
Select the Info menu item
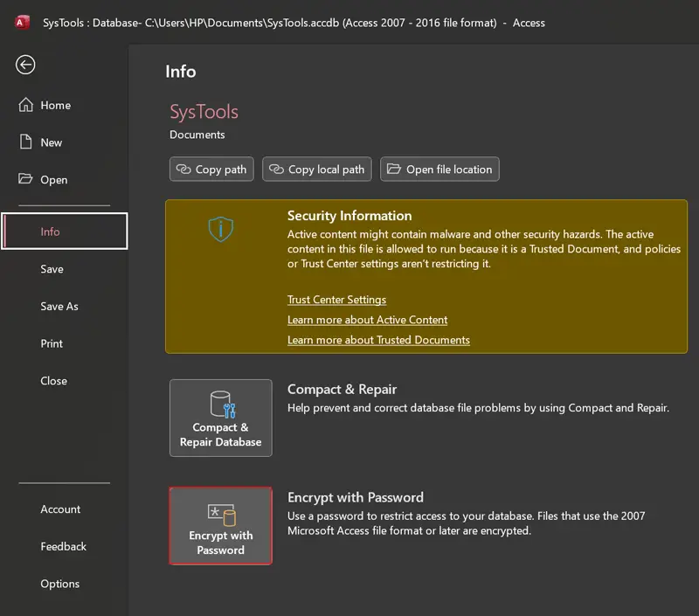[52, 232]
